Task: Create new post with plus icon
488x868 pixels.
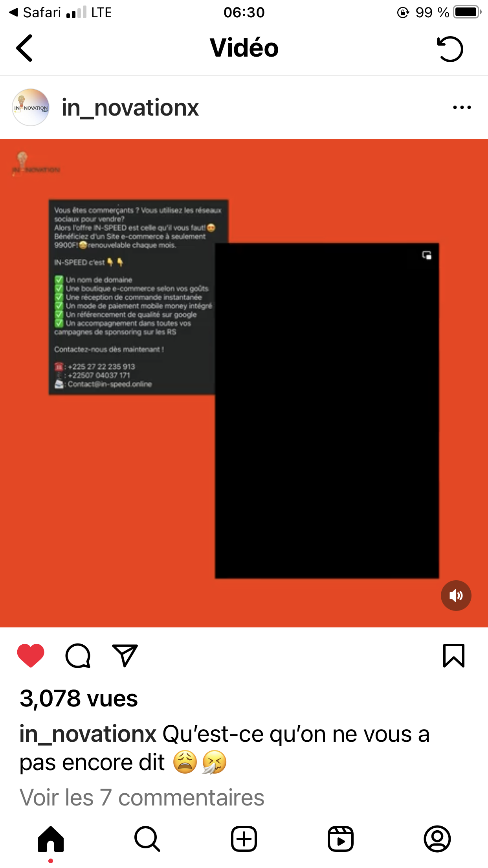Action: point(244,839)
